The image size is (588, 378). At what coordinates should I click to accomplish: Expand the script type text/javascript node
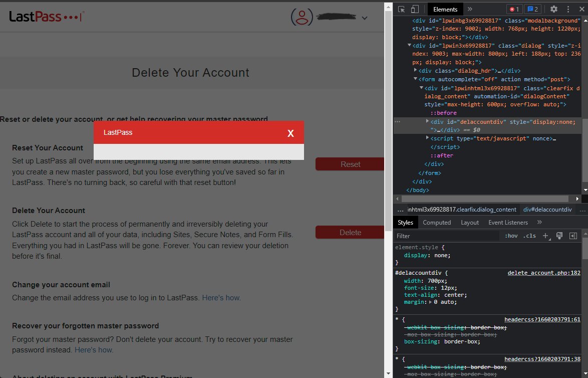pos(427,138)
